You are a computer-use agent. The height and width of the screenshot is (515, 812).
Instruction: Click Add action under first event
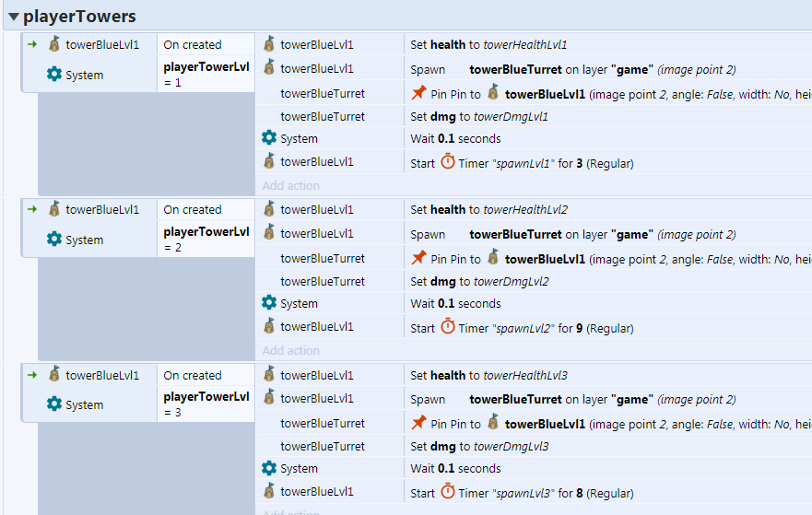point(290,185)
